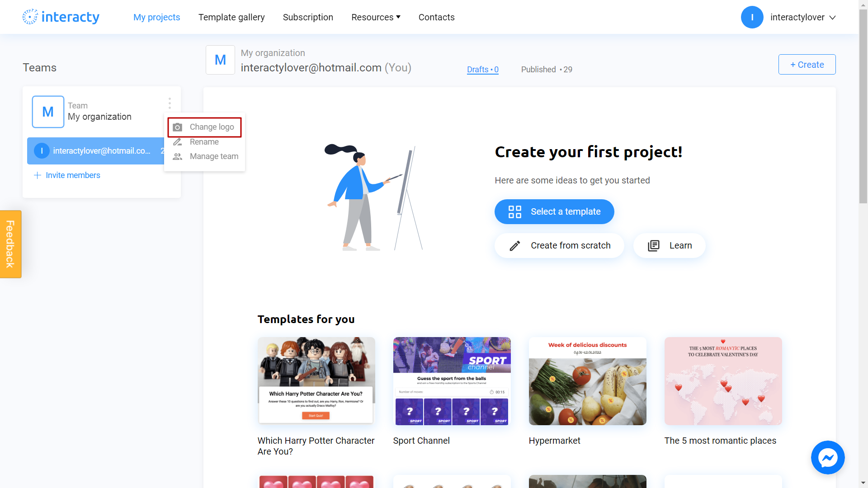Click the Learn document icon

point(653,245)
